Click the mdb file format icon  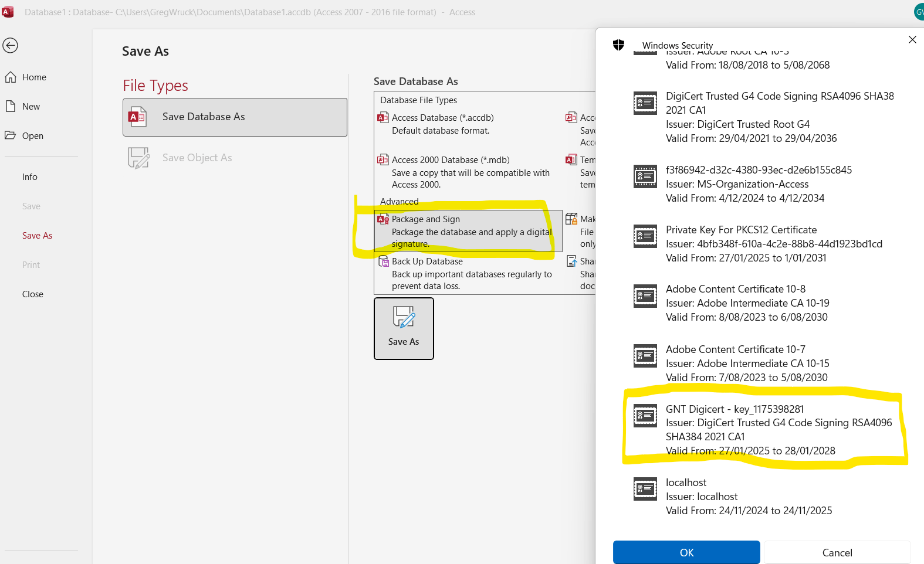pos(383,159)
